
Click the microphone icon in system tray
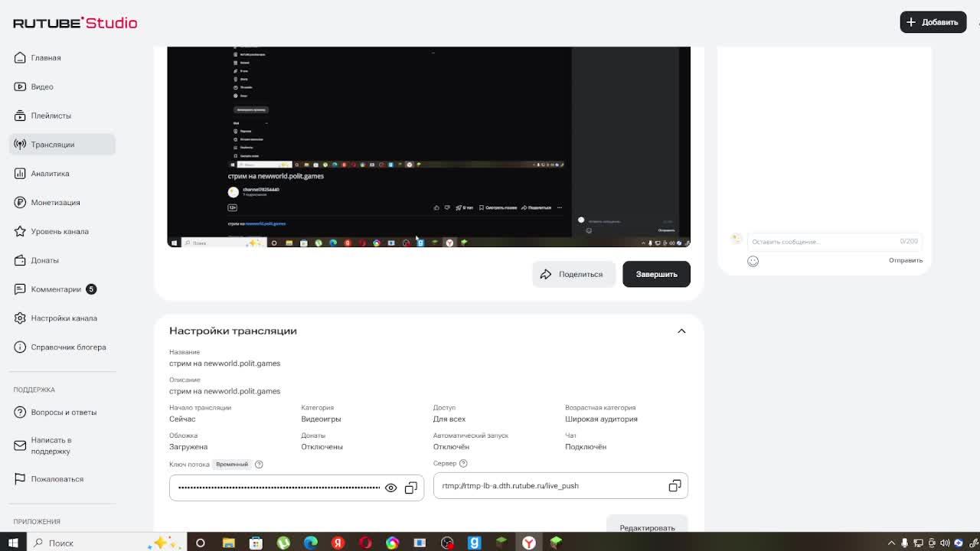coord(904,543)
